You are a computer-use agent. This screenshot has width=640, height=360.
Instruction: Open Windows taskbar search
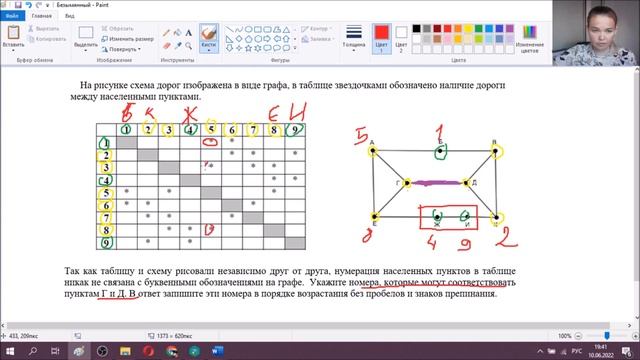[x=33, y=351]
